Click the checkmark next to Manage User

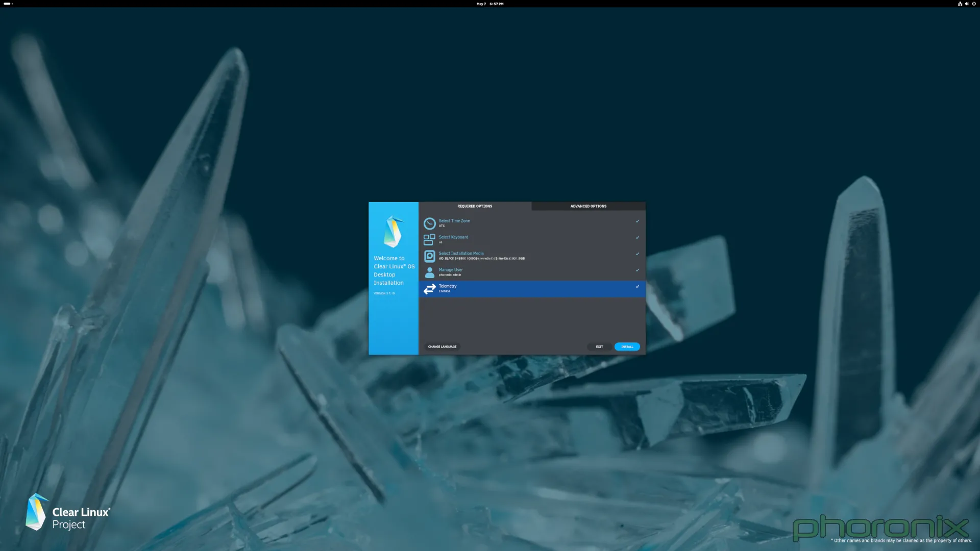tap(638, 270)
